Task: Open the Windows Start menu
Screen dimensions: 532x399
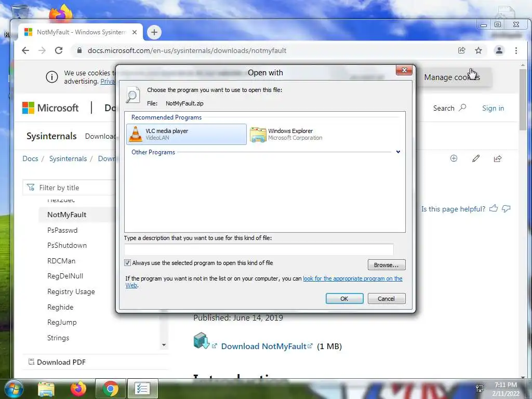Action: pos(14,389)
